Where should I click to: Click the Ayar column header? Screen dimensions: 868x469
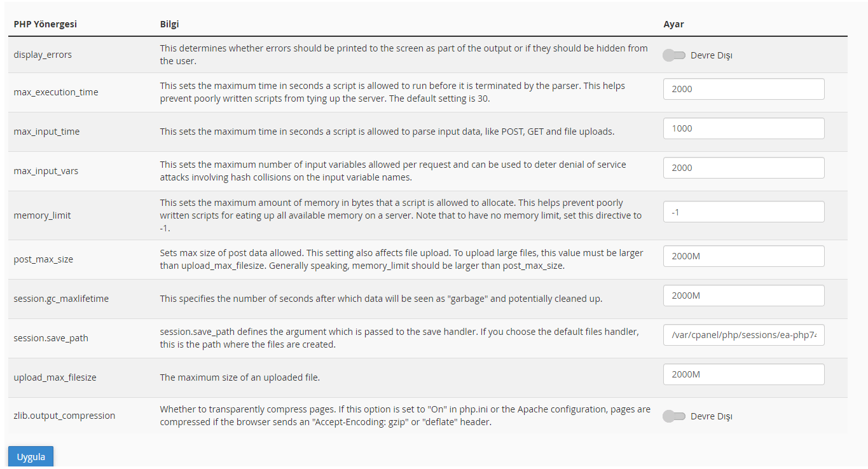(673, 24)
